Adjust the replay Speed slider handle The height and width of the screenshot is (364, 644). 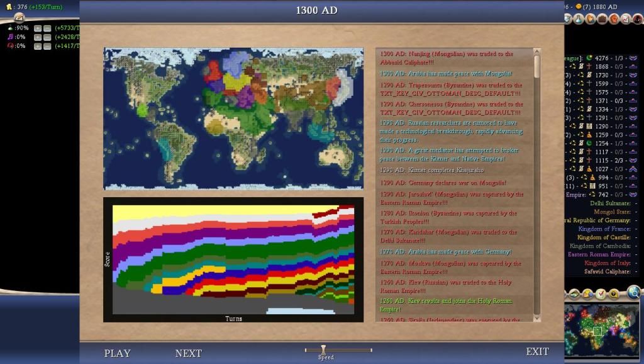tap(324, 350)
